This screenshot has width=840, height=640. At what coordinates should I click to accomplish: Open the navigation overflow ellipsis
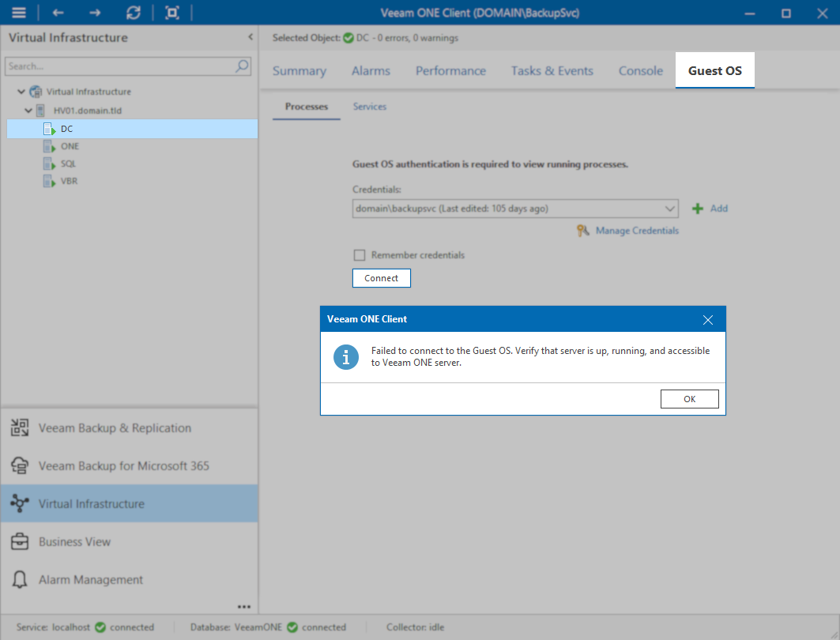coord(243,607)
